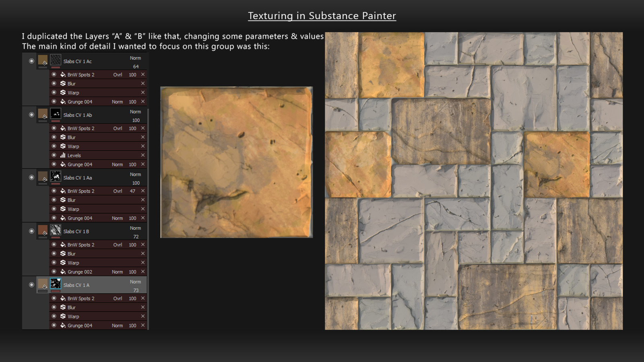The image size is (644, 362).
Task: Toggle visibility of layer Slabs CV 1 A
Action: (31, 285)
